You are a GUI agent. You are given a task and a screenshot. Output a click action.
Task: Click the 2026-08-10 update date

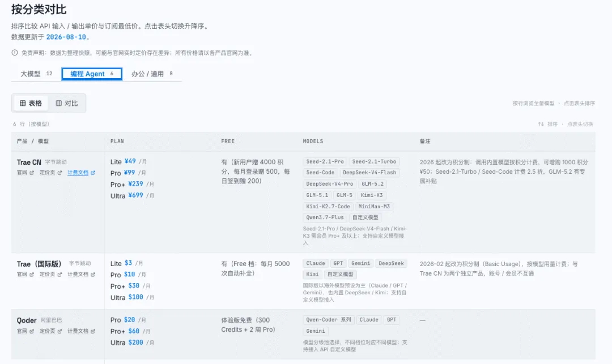(x=66, y=37)
